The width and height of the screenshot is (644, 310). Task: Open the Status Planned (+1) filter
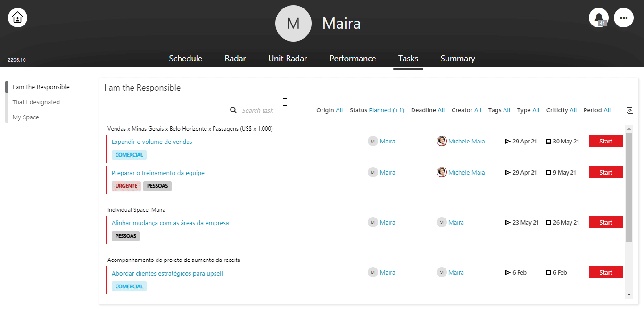click(x=377, y=110)
